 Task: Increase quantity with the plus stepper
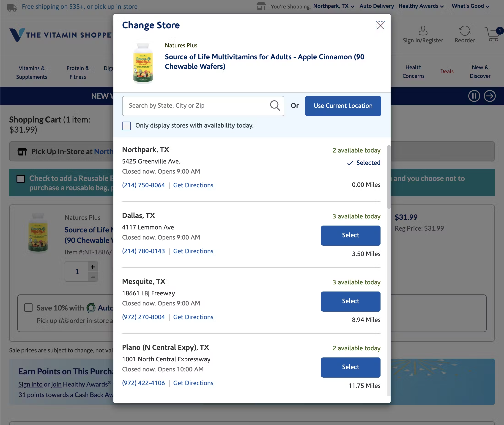coord(93,267)
